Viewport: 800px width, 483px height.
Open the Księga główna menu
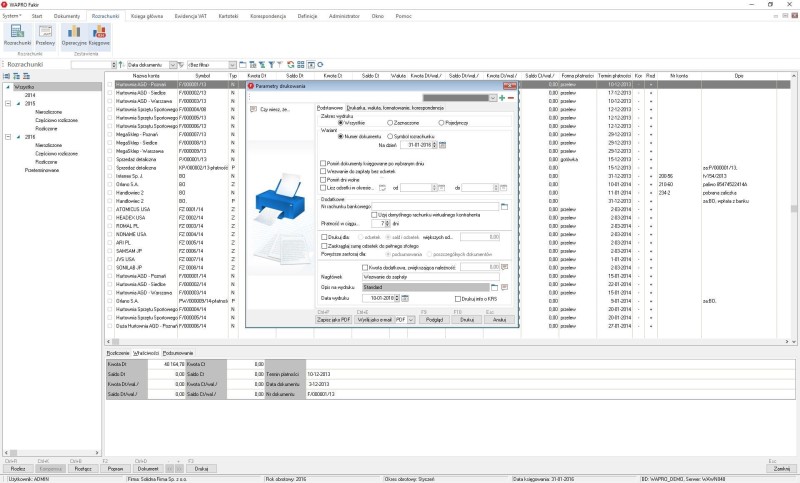tap(145, 17)
